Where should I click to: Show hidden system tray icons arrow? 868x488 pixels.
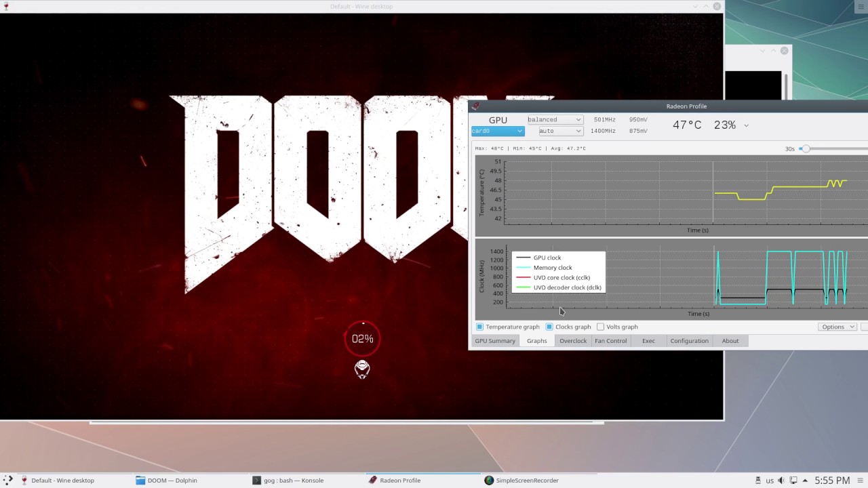tap(805, 480)
